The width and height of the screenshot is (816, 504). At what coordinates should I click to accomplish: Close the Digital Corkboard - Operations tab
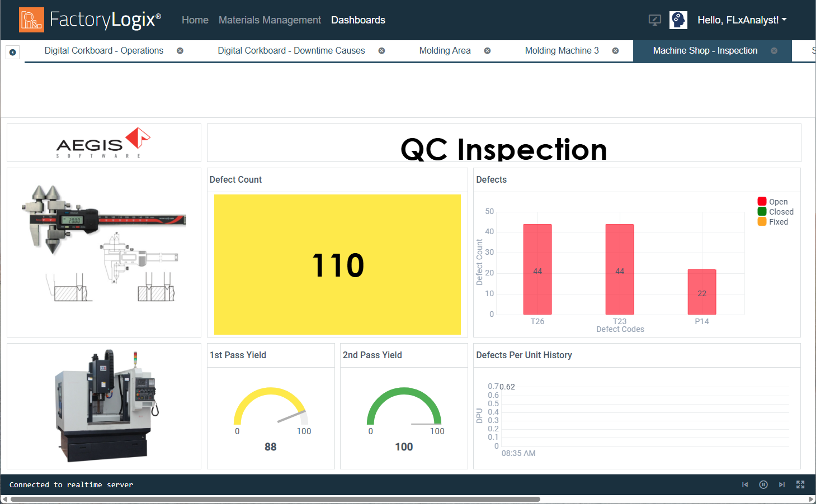coord(180,51)
